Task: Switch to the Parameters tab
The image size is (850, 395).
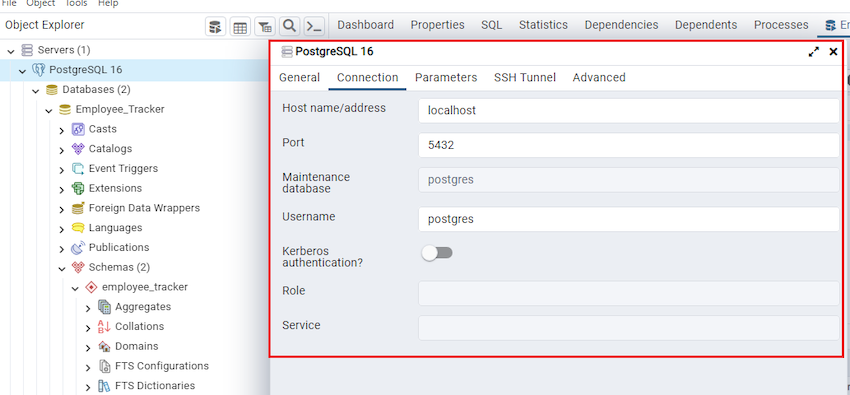Action: click(x=446, y=77)
